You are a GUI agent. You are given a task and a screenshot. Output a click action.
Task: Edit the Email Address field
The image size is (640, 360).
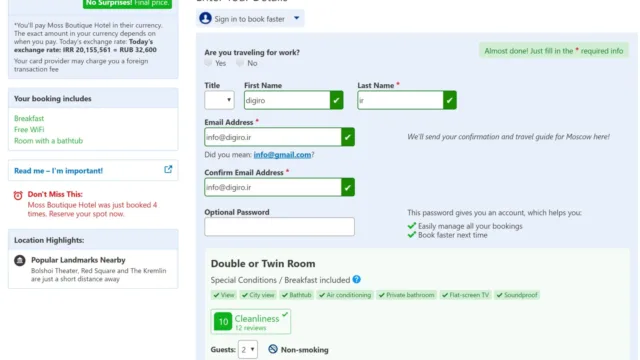coord(273,137)
